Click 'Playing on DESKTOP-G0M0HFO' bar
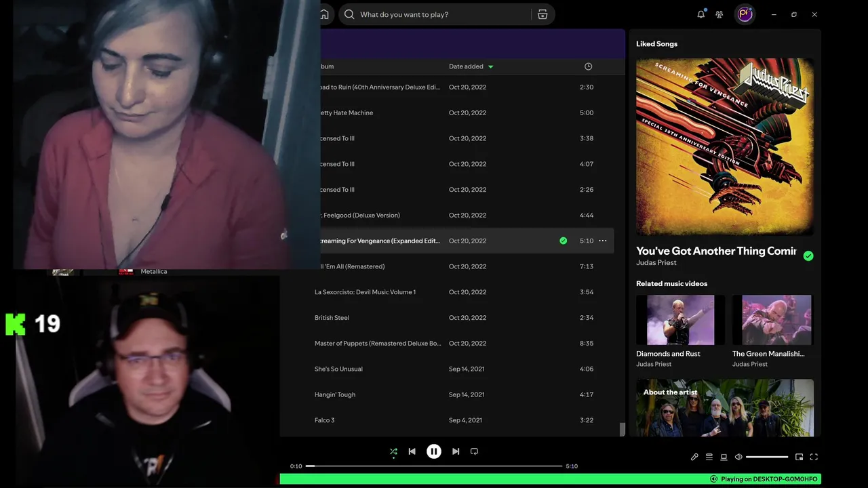The image size is (868, 488). click(x=551, y=479)
